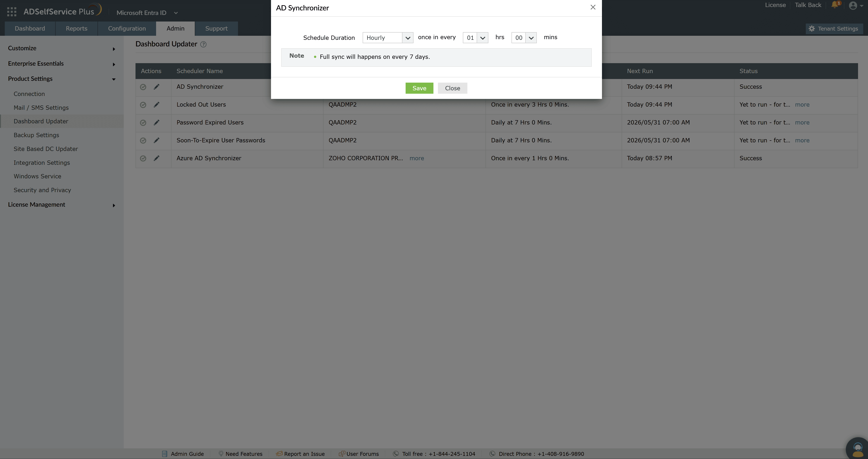Save the AD Synchronizer schedule
This screenshot has height=459, width=868.
tap(419, 88)
